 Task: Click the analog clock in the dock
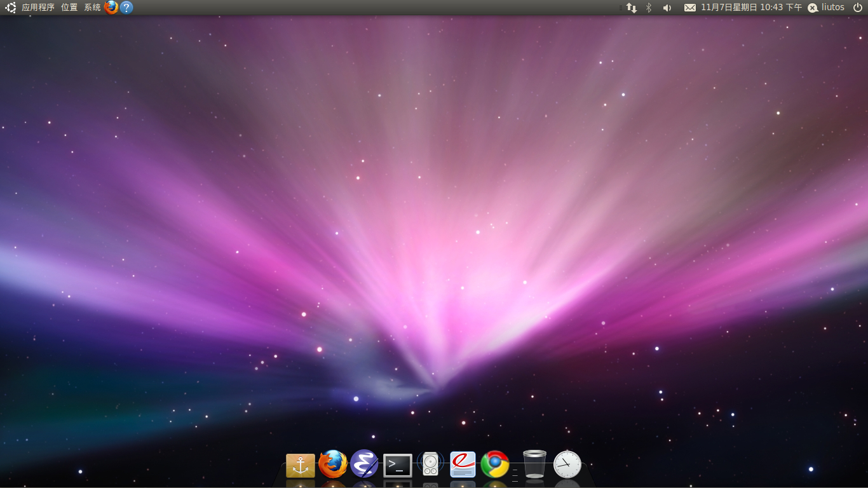[x=567, y=464]
